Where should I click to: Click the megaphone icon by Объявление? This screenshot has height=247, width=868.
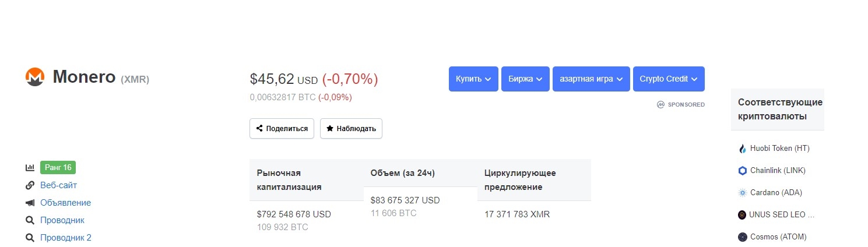tap(30, 203)
